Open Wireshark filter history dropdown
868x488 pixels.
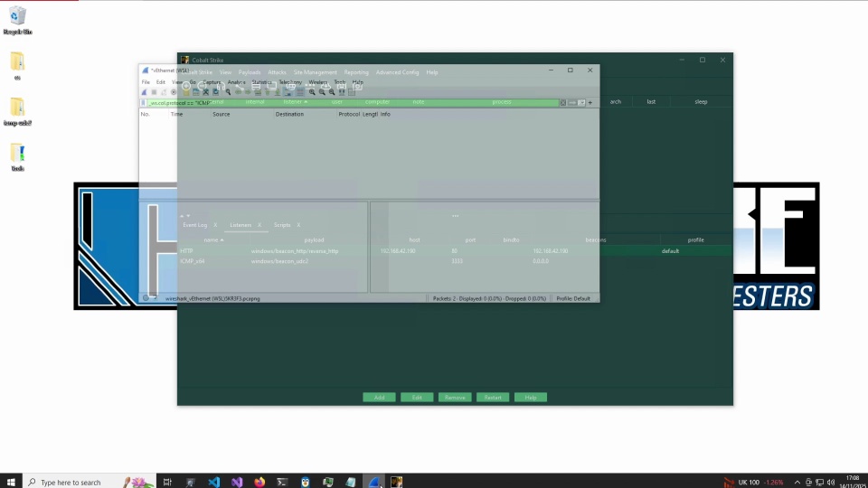tap(581, 102)
